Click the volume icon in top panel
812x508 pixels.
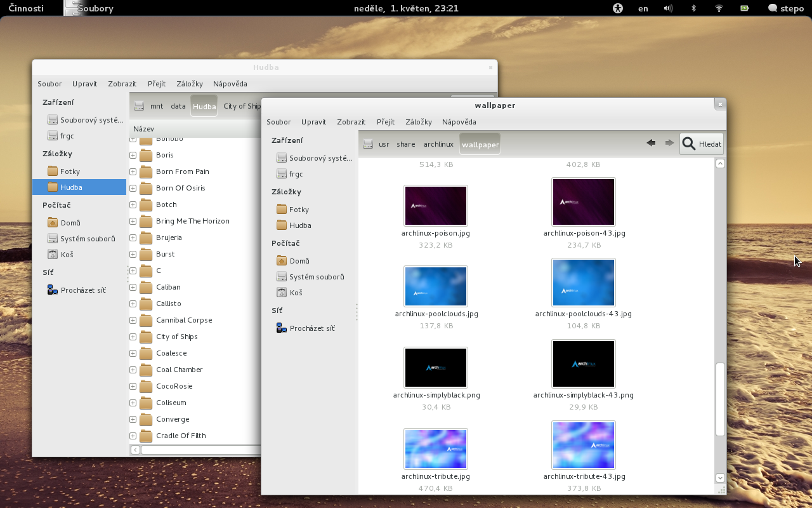(668, 8)
